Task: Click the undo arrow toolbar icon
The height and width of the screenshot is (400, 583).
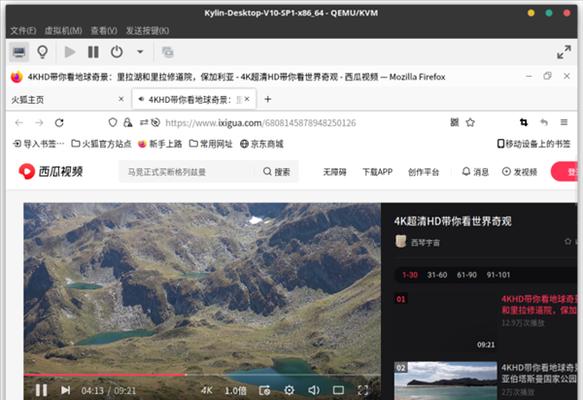Action: pos(544,122)
